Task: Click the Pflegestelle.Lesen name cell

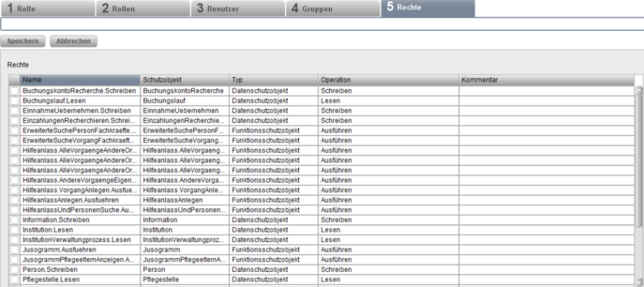Action: [x=80, y=279]
